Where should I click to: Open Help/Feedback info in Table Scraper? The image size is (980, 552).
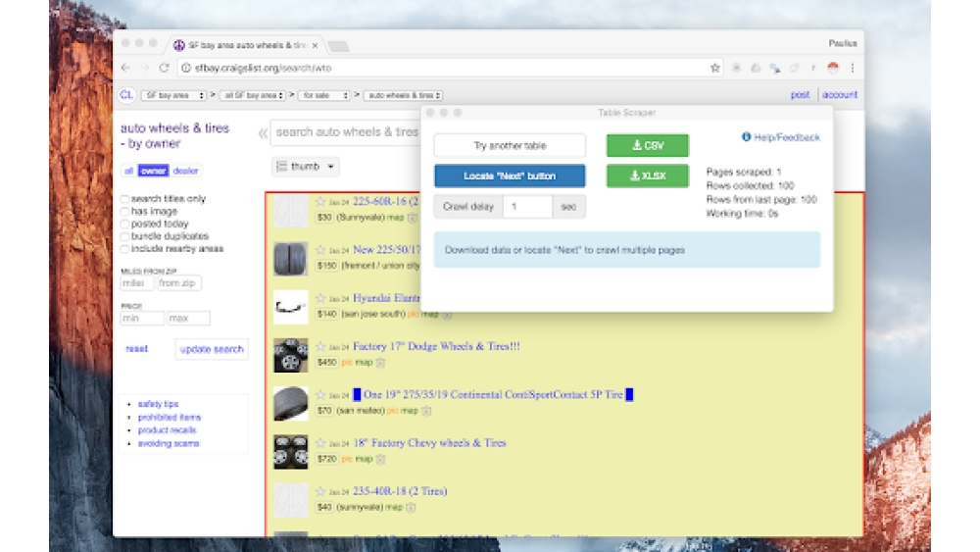pyautogui.click(x=781, y=137)
